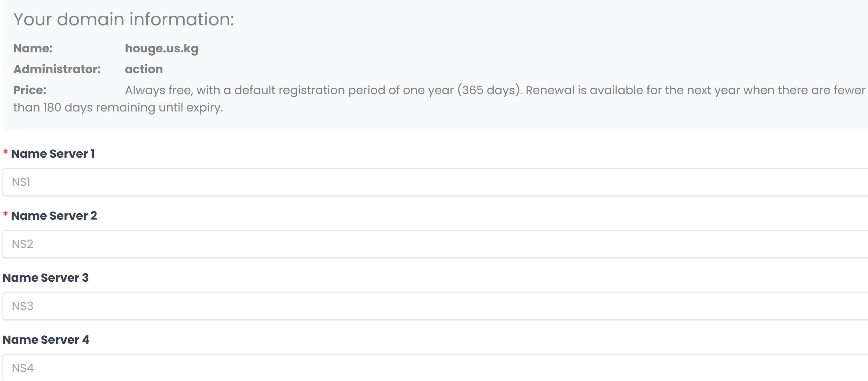
Task: Click the "Your domain information:" heading
Action: click(124, 19)
